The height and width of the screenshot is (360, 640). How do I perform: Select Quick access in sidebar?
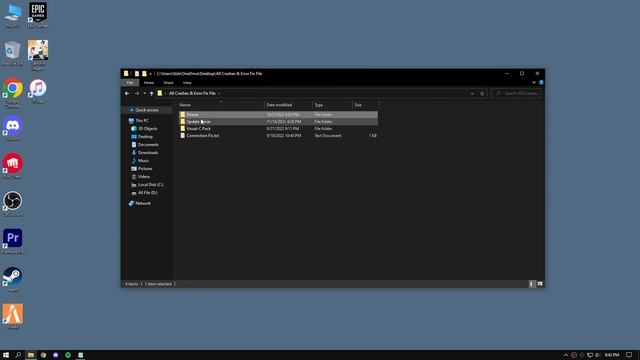click(147, 110)
